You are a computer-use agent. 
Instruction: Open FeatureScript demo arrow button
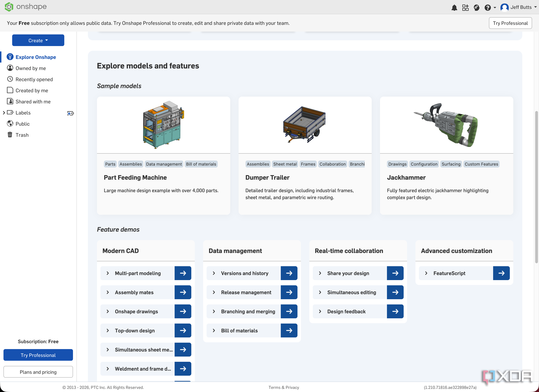(501, 273)
